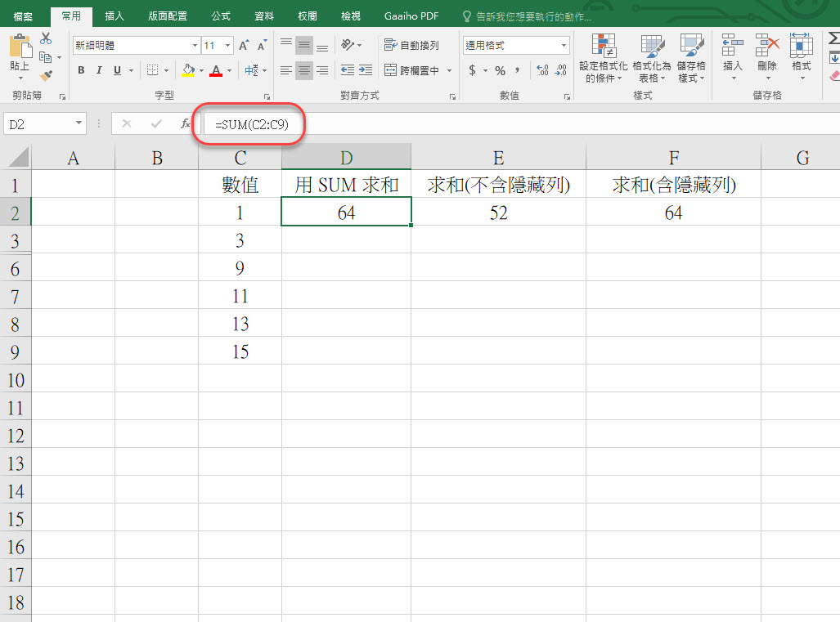This screenshot has height=622, width=840.
Task: Expand the Name Box dropdown arrow
Action: (79, 124)
